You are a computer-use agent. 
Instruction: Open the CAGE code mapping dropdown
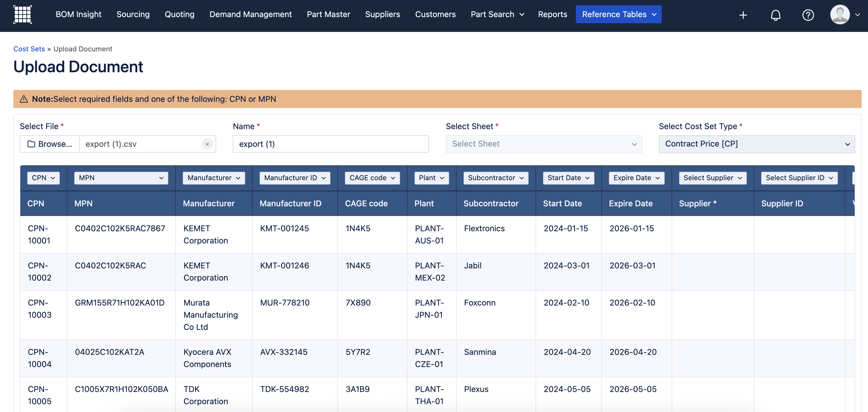(372, 178)
